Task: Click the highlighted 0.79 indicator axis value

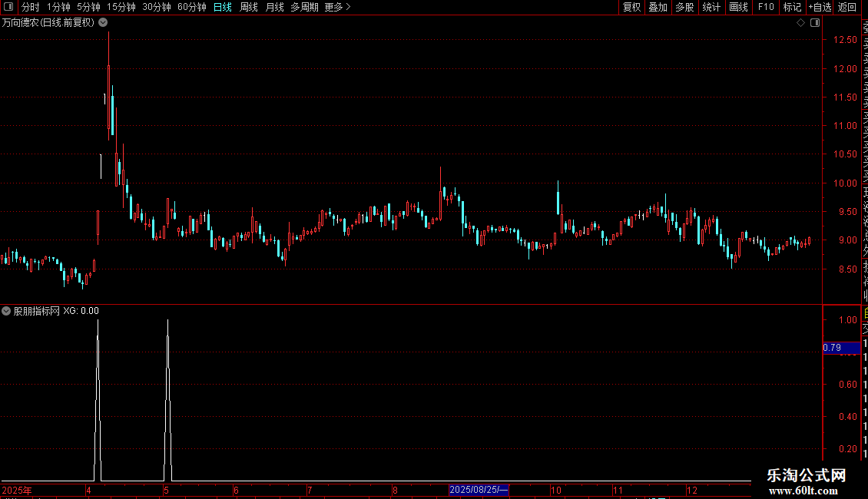Action: [x=841, y=348]
